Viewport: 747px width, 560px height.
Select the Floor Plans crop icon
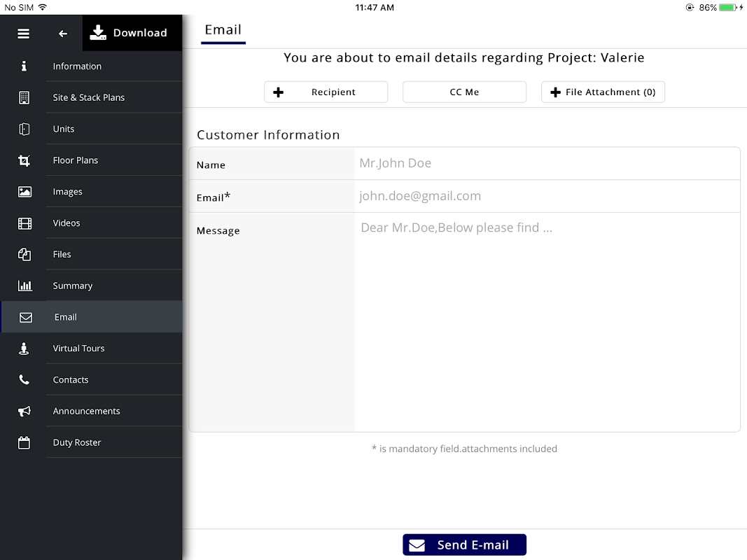pyautogui.click(x=25, y=160)
